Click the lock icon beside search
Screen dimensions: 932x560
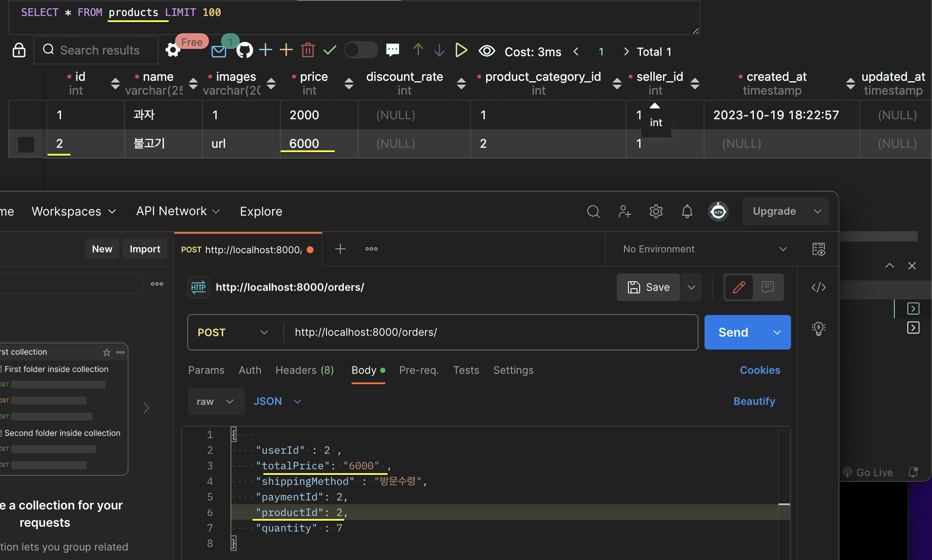tap(19, 51)
